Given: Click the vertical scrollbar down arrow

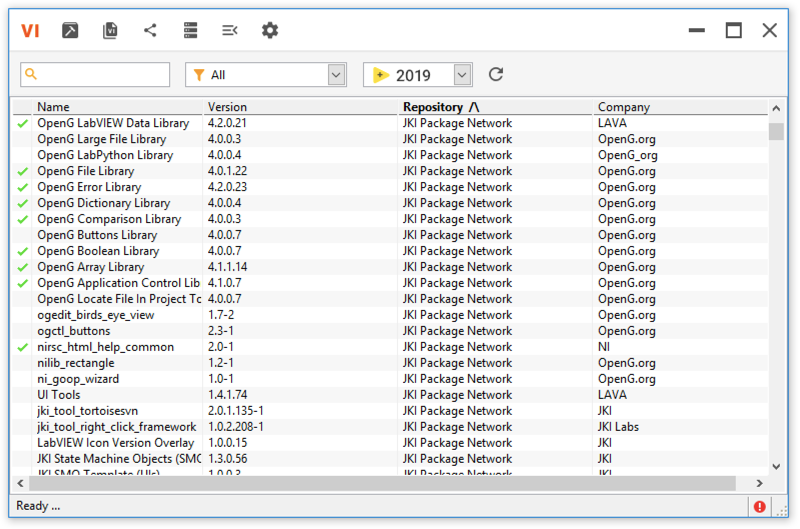Looking at the screenshot, I should (x=776, y=466).
